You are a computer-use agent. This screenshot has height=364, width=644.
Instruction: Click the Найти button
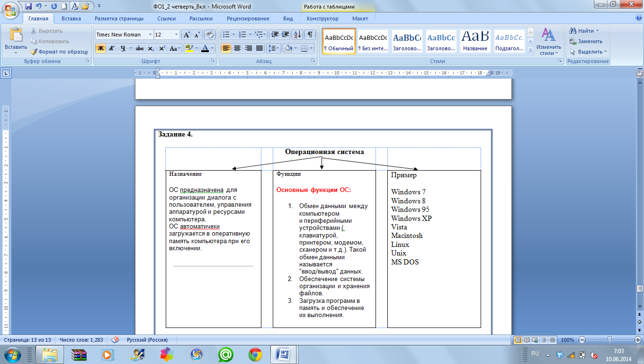point(585,31)
